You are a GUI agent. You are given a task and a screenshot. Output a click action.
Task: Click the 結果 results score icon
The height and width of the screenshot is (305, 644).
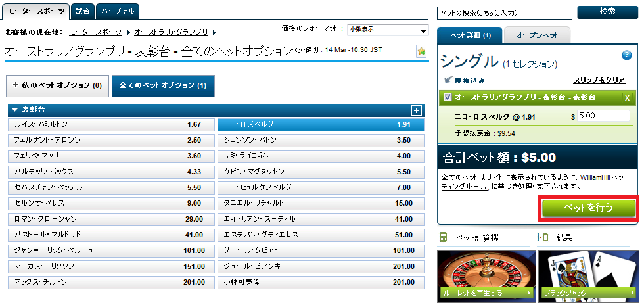tap(543, 237)
